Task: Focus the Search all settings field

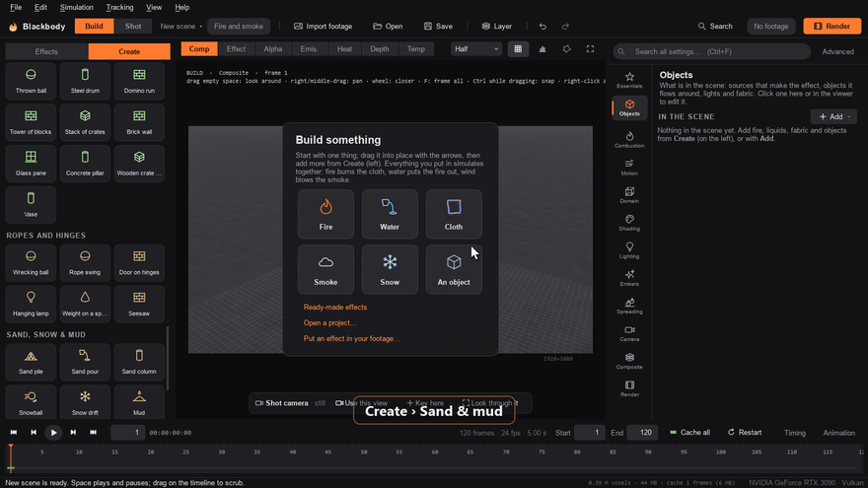Action: (x=712, y=51)
